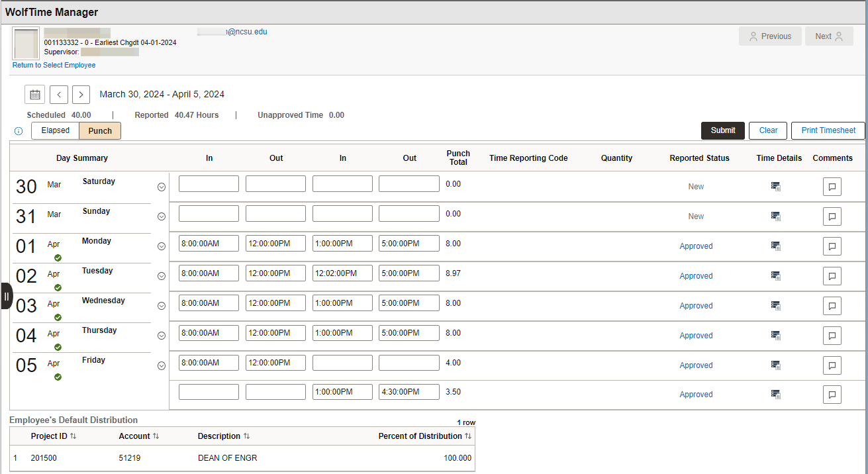Viewport: 868px width, 474px height.
Task: Expand Wednesday day summary chevron
Action: tap(161, 306)
